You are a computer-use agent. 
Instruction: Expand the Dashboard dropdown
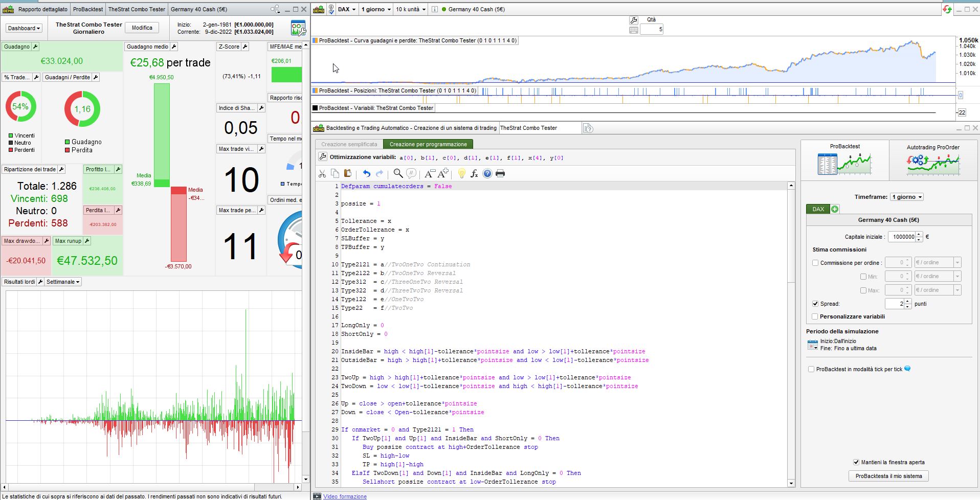[x=24, y=28]
